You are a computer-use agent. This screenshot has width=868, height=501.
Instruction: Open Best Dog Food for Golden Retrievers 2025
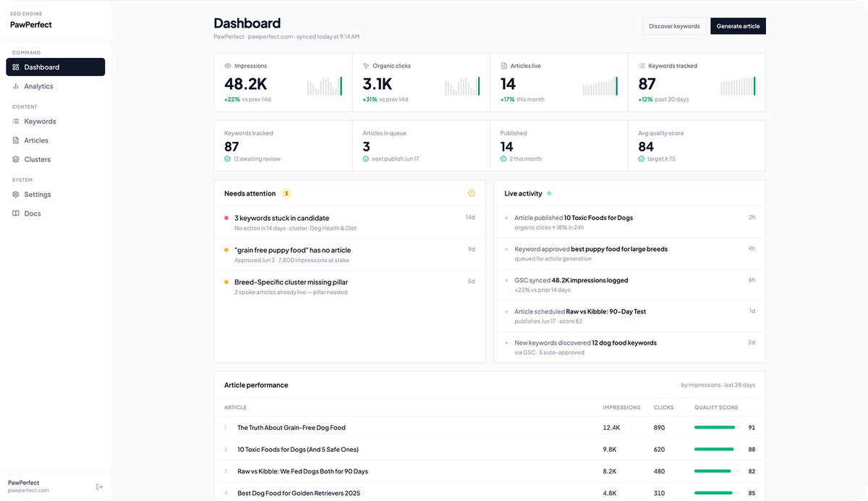(299, 493)
